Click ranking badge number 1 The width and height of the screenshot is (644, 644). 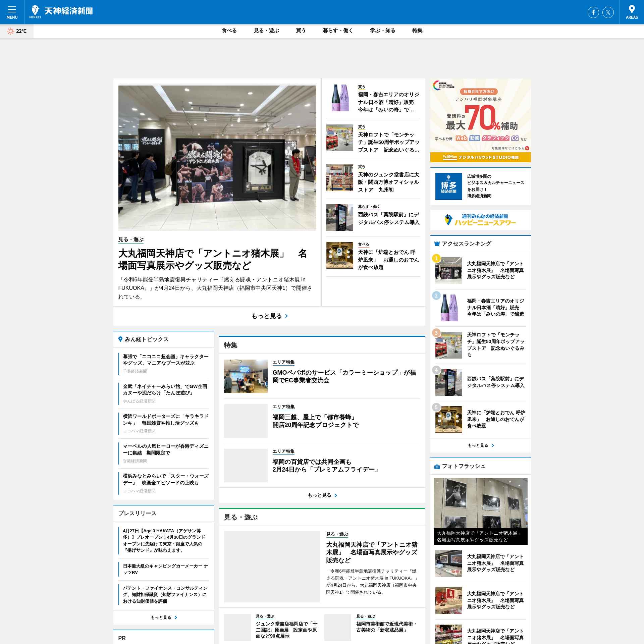(x=436, y=258)
